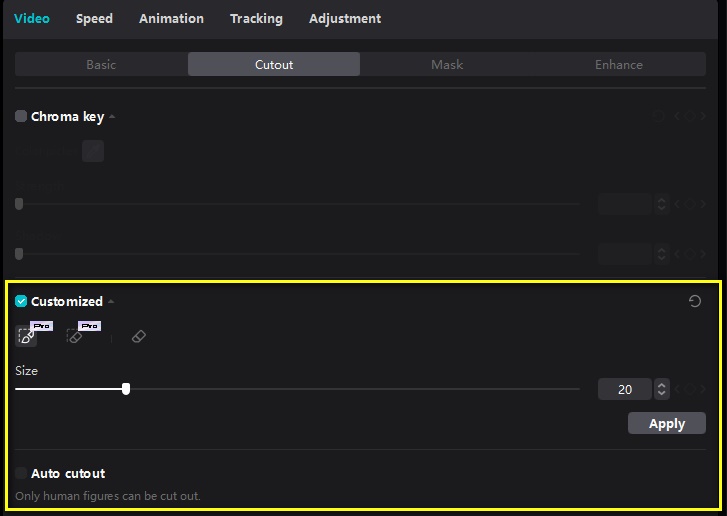727x516 pixels.
Task: Open the Animation tab
Action: click(172, 19)
